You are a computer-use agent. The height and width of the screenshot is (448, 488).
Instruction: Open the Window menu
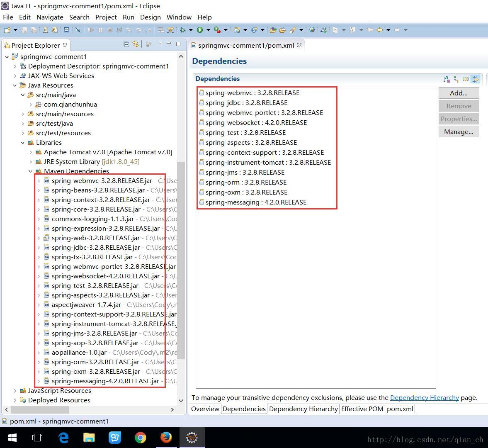(179, 17)
